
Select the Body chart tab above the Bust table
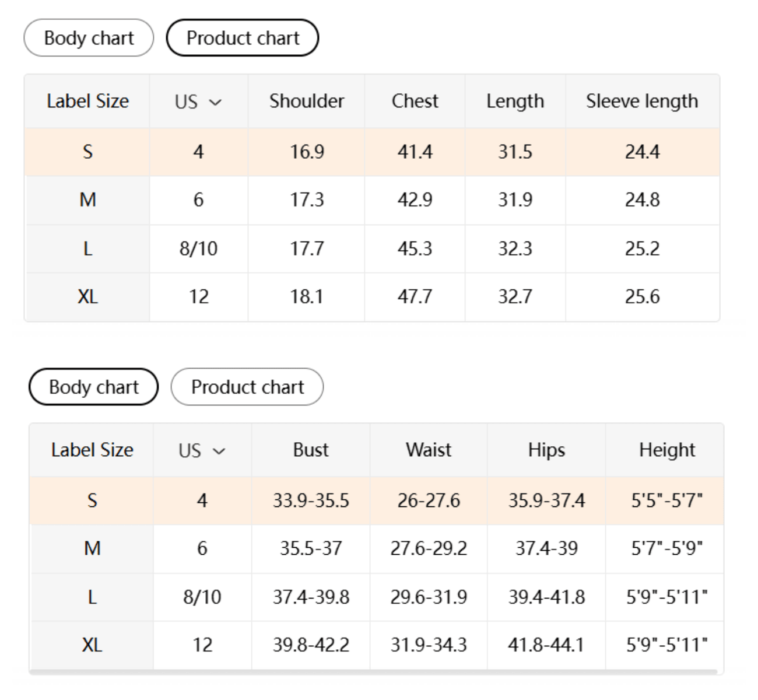coord(93,387)
